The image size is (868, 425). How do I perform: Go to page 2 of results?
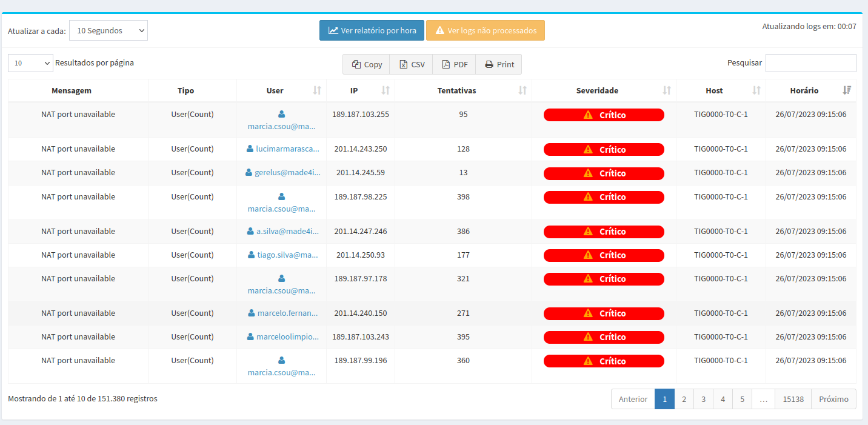684,399
